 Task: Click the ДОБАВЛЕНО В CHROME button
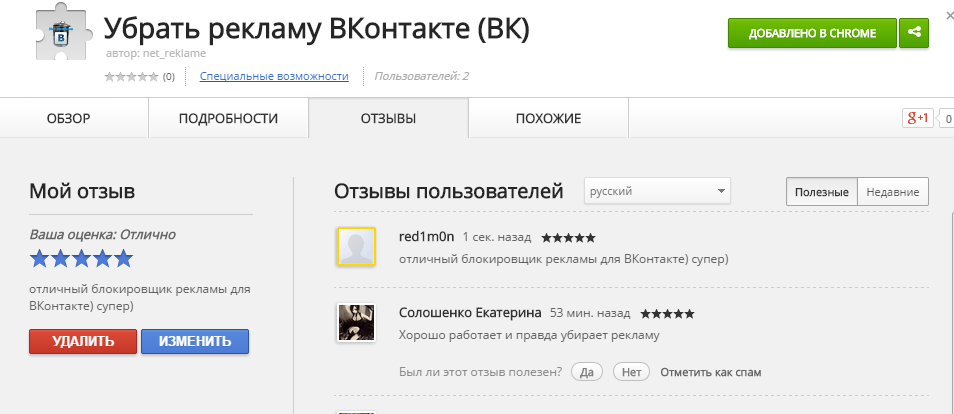pos(812,33)
